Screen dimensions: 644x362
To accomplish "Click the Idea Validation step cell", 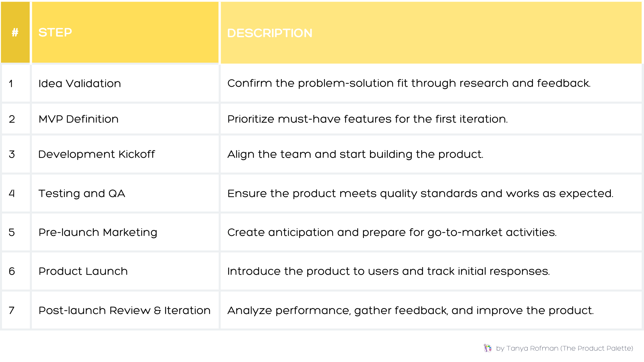I will point(79,83).
